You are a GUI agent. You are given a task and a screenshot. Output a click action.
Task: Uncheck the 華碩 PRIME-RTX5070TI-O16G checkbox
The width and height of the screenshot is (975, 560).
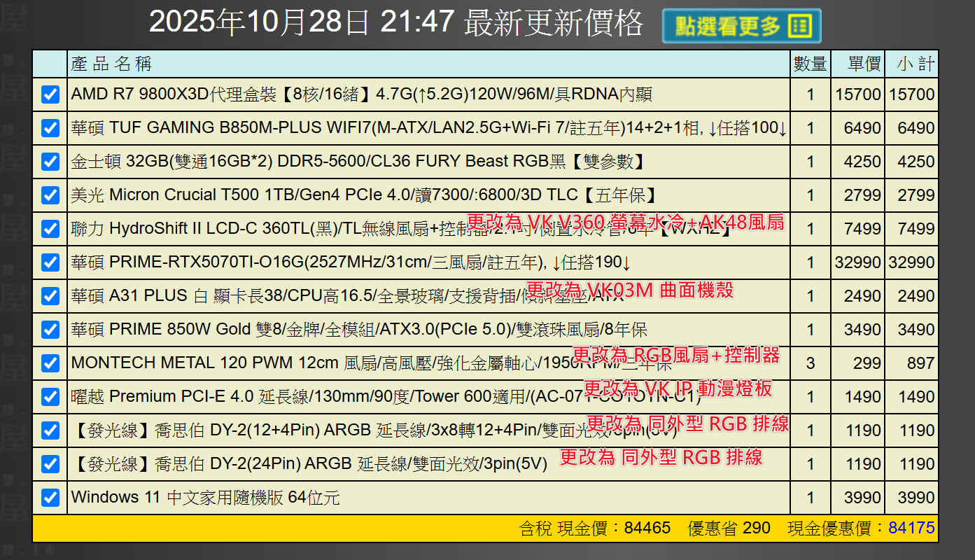[x=50, y=262]
